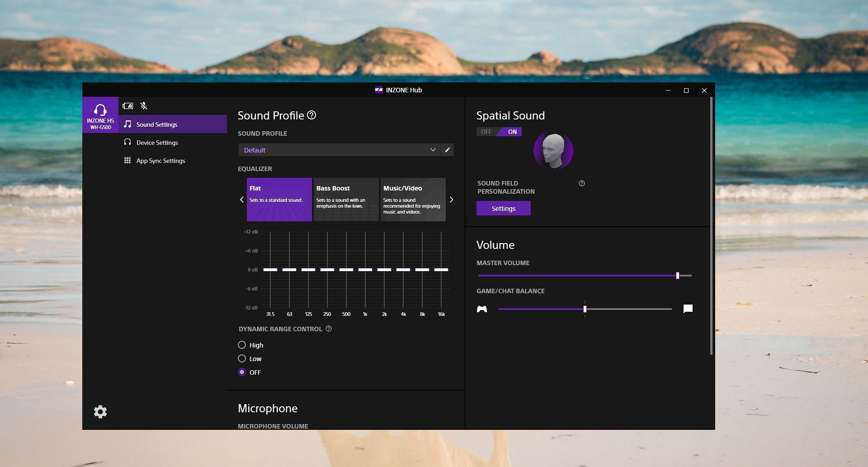Select High dynamic range control
The image size is (868, 467).
point(242,345)
